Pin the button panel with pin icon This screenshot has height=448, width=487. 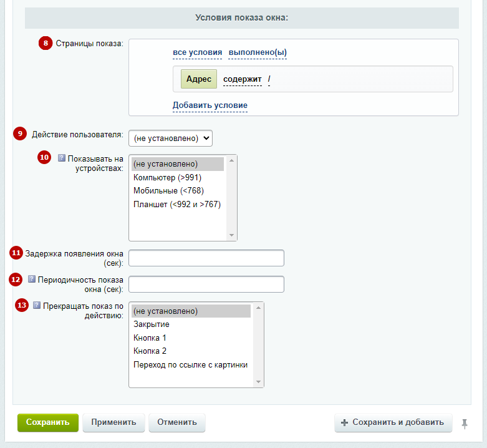pyautogui.click(x=465, y=423)
